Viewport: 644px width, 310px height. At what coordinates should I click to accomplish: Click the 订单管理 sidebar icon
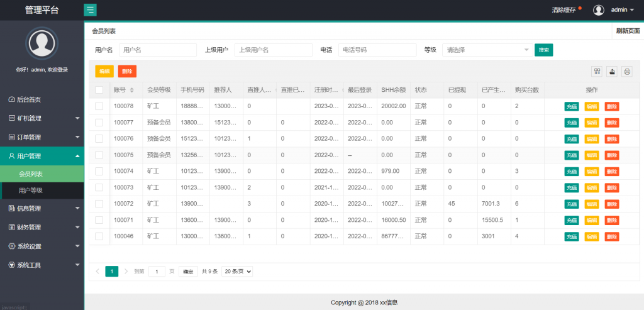(x=12, y=137)
